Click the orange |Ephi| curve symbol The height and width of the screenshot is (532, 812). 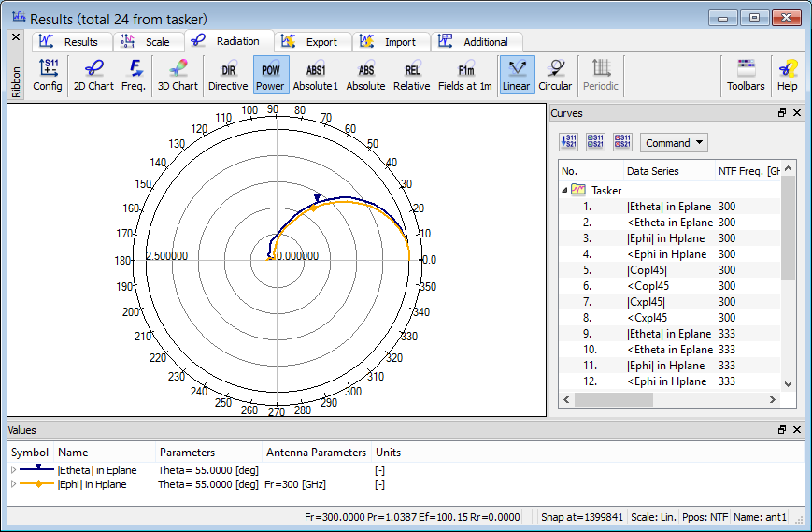(37, 484)
